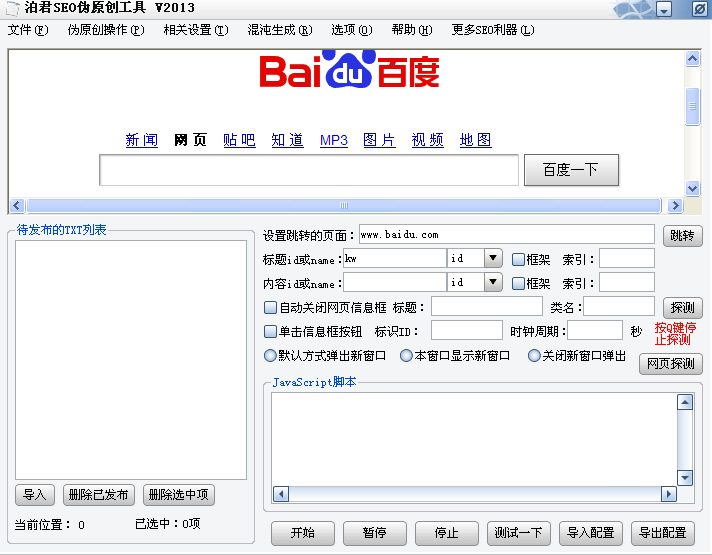Click the 导出配置 button

click(663, 533)
